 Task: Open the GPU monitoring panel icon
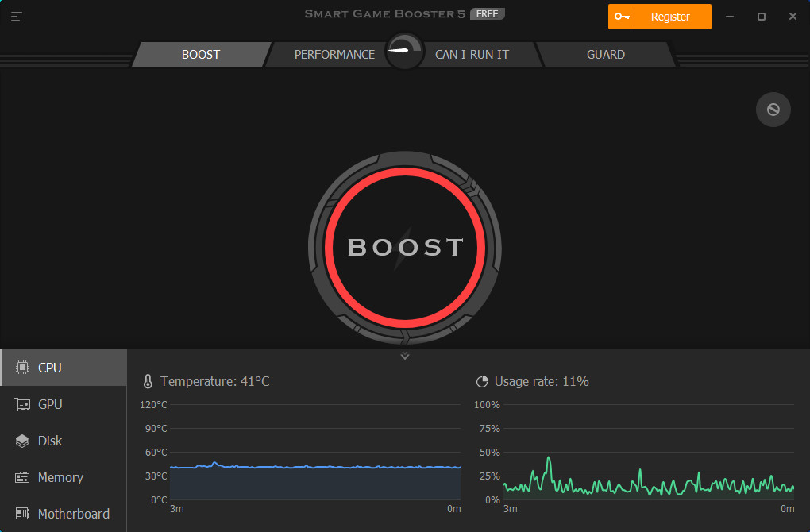click(x=22, y=403)
